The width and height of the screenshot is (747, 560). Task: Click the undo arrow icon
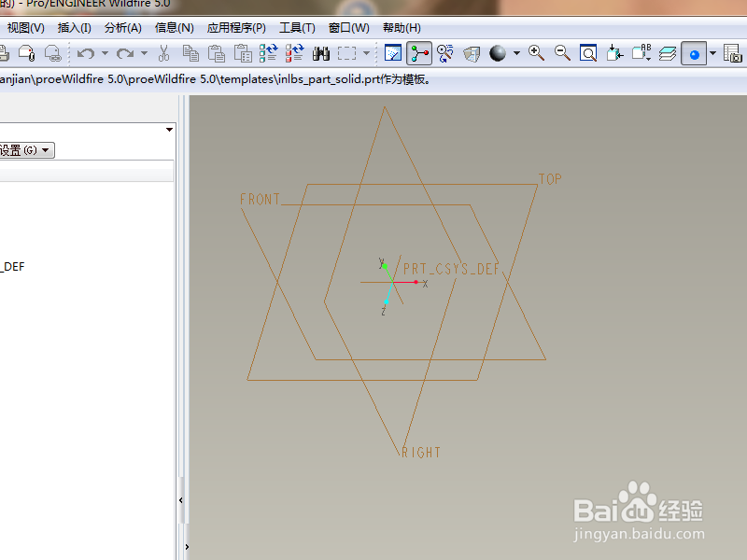86,53
